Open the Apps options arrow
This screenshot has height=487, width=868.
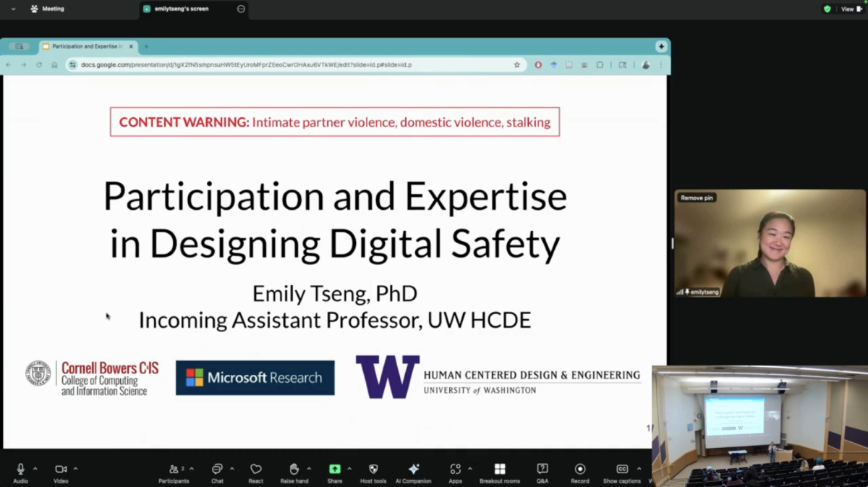click(x=469, y=468)
